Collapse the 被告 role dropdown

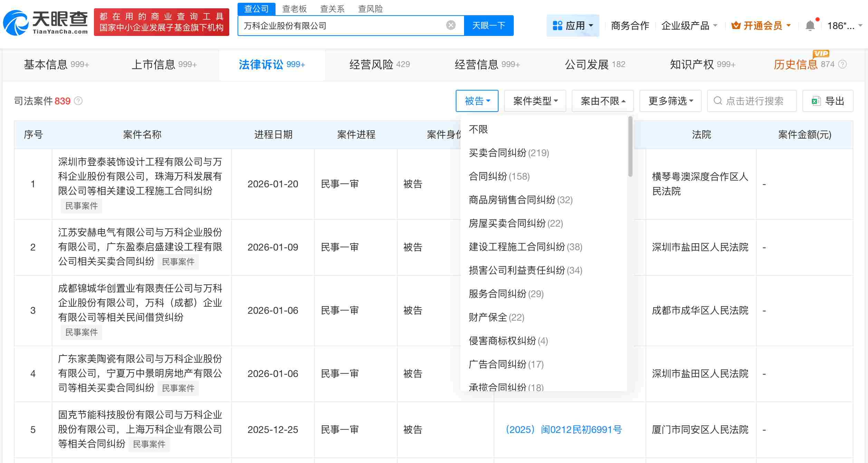coord(477,101)
